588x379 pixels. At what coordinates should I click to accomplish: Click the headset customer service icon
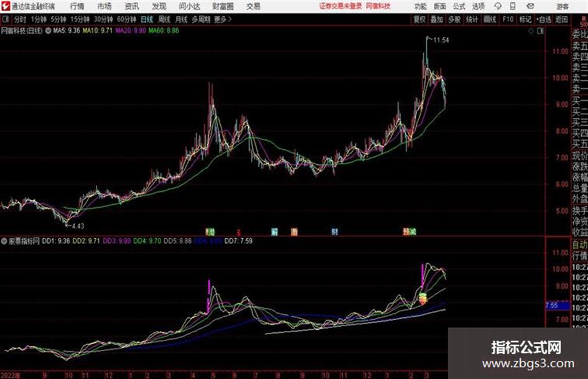[498, 6]
